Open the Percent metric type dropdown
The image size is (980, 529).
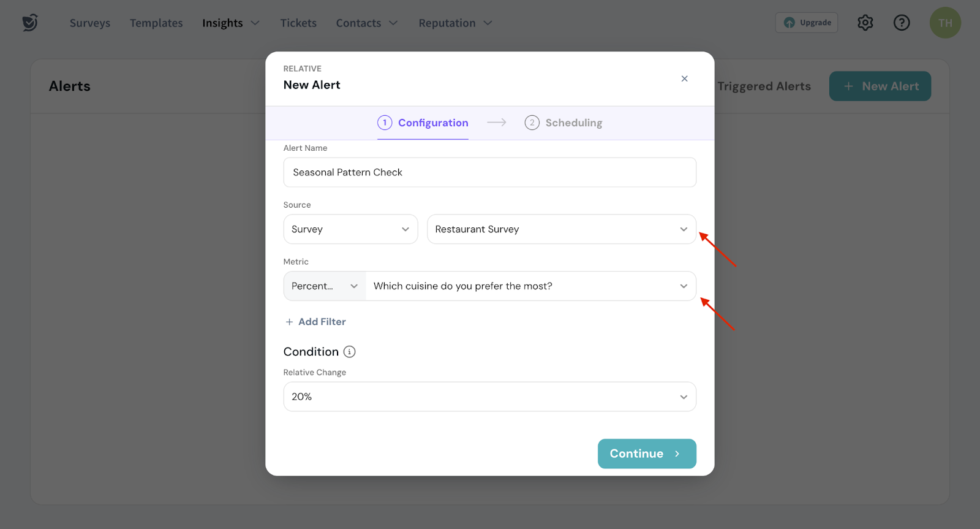[x=325, y=286]
